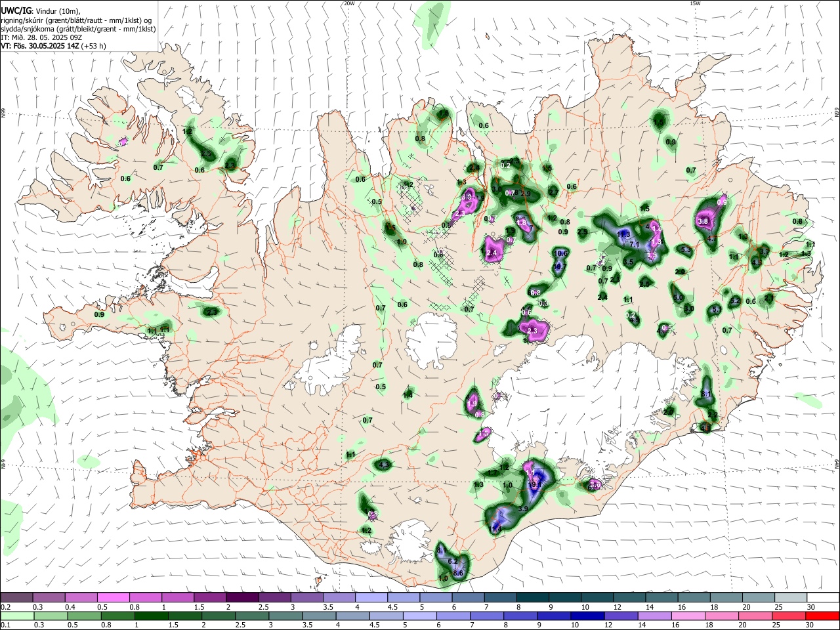The width and height of the screenshot is (840, 630).
Task: Click the initial time 'IT: Mið. 28. 05. 2025 09Z'
Action: tap(41, 37)
